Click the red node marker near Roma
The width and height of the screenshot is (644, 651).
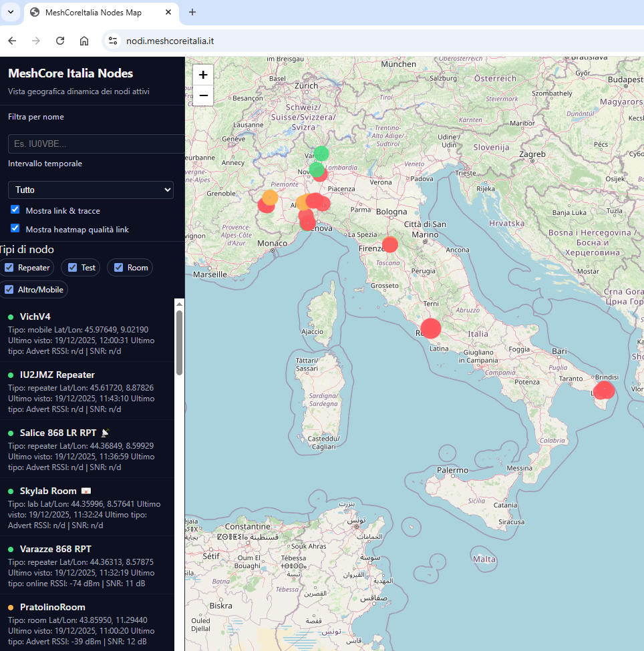[x=430, y=329]
